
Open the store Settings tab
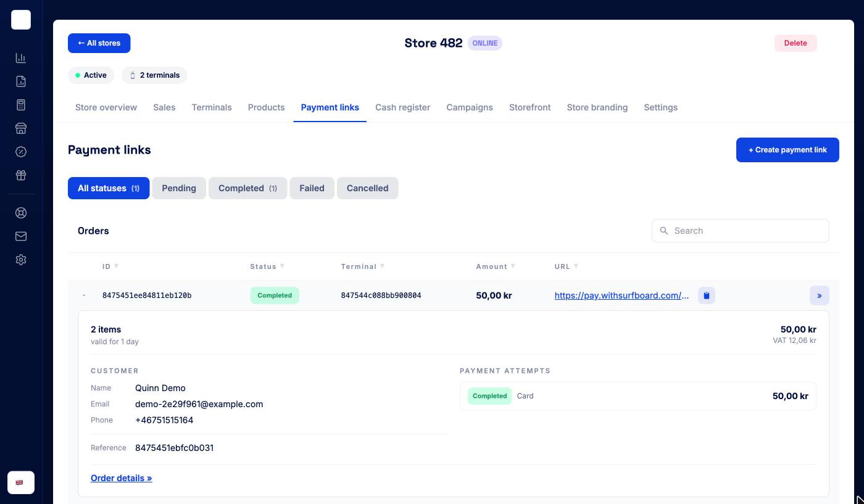click(660, 107)
